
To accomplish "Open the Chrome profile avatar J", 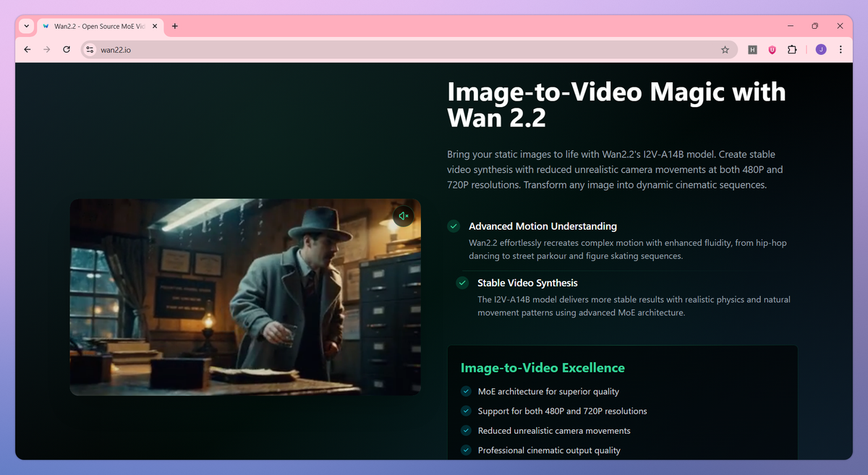I will pyautogui.click(x=820, y=50).
